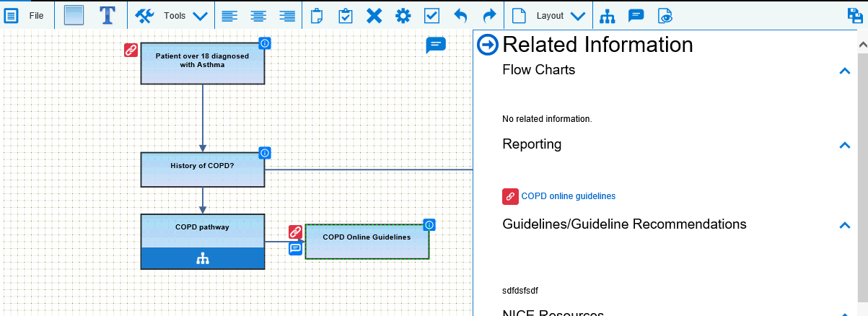
Task: Align text to the left
Action: (229, 16)
